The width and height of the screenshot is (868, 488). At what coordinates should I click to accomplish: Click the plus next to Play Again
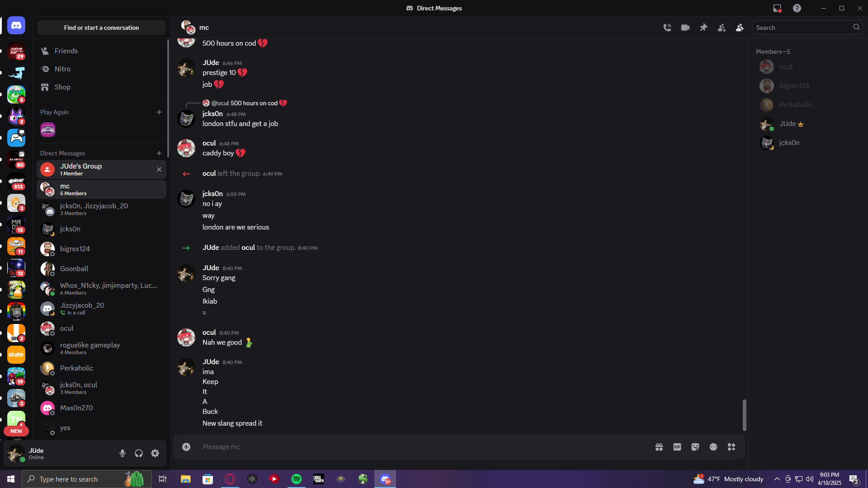(x=159, y=112)
